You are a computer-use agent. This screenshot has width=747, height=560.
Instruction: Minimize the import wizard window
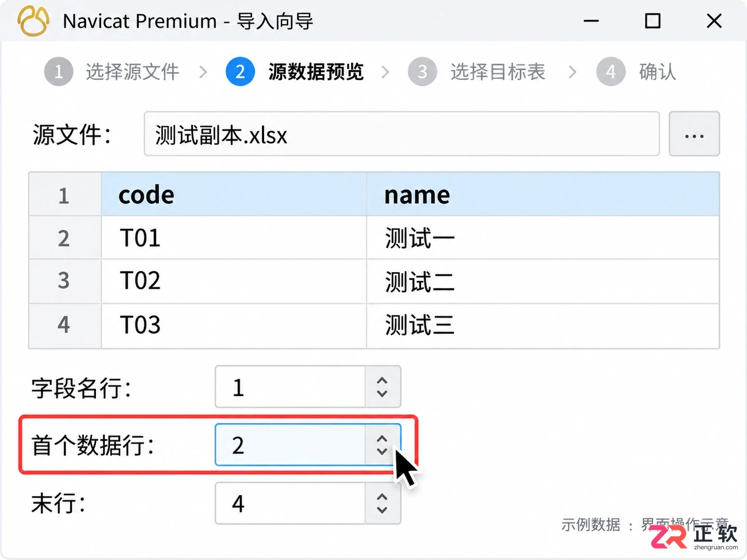coord(591,21)
